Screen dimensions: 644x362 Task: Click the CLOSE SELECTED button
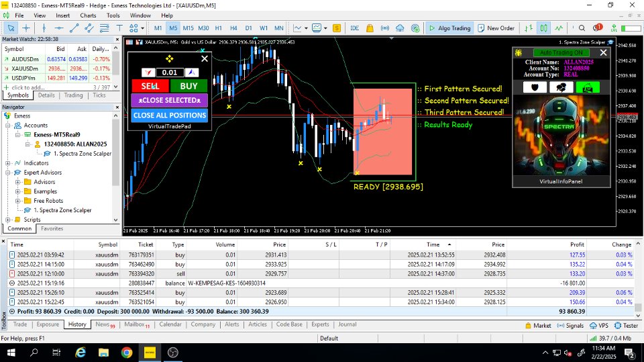point(169,100)
